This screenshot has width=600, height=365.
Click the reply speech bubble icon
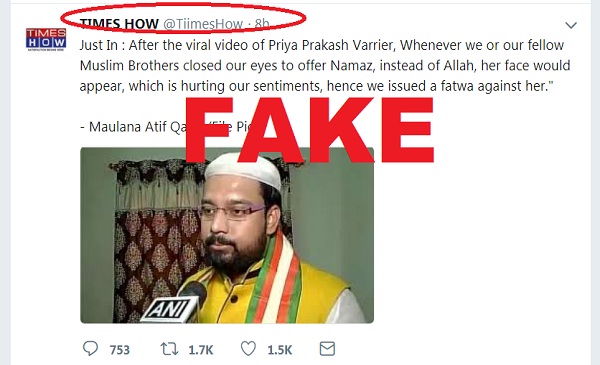[x=90, y=349]
